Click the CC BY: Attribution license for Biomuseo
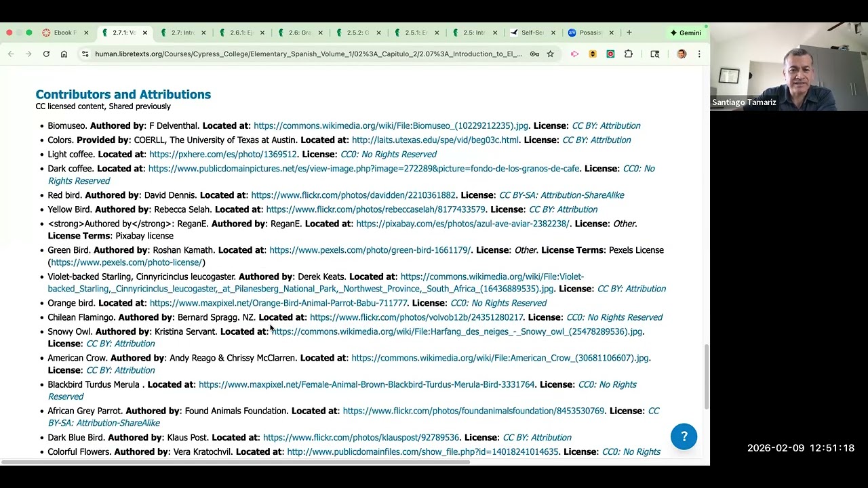The width and height of the screenshot is (868, 488). click(606, 125)
